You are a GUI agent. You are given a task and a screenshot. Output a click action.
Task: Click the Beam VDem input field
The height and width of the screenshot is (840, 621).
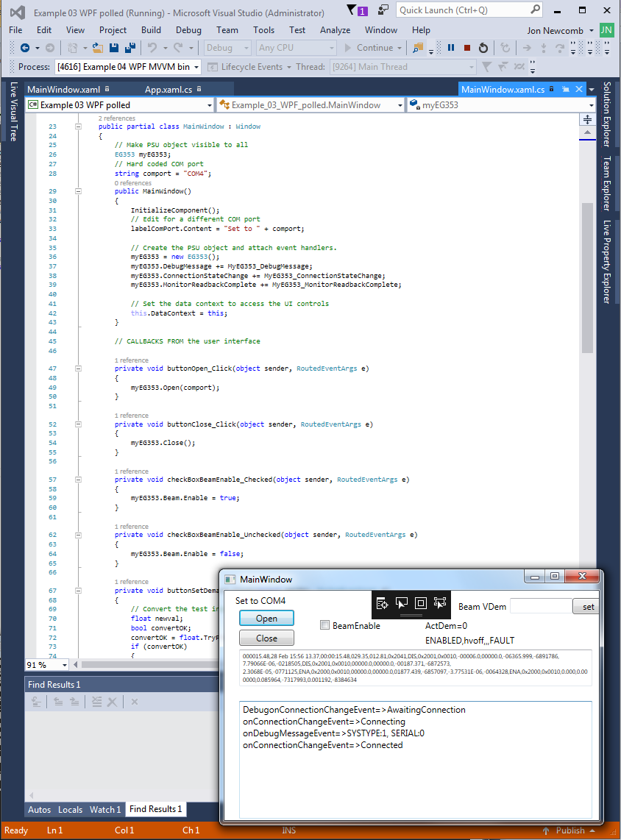tap(541, 606)
